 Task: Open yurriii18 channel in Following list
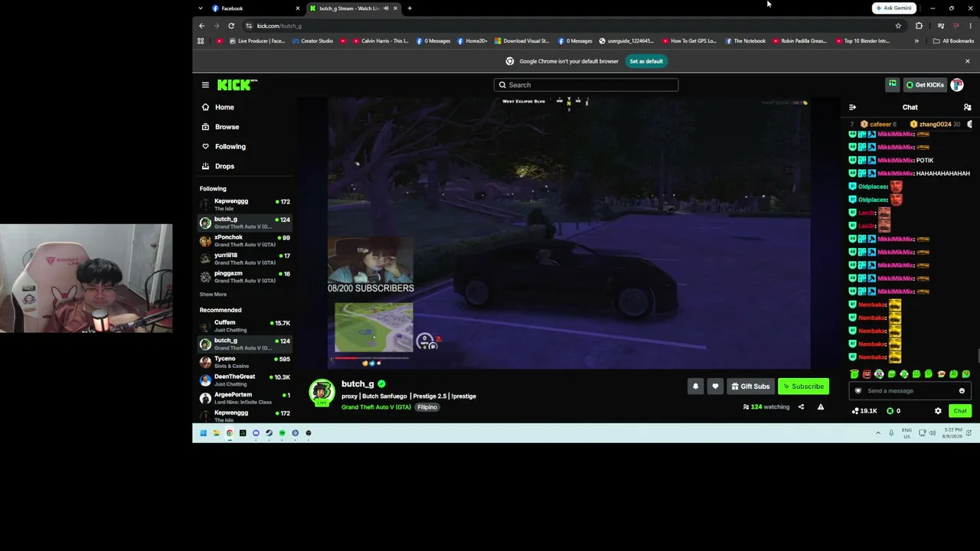pyautogui.click(x=245, y=259)
